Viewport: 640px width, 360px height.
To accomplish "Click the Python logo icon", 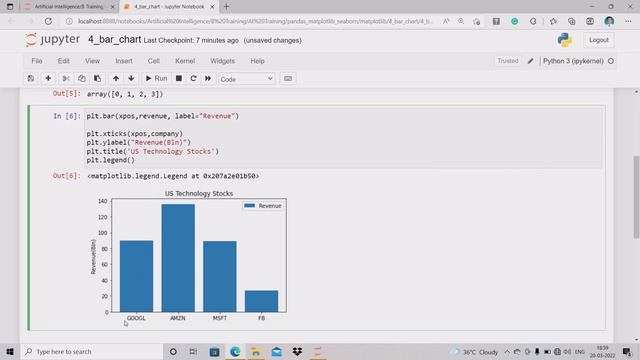I will (x=564, y=40).
